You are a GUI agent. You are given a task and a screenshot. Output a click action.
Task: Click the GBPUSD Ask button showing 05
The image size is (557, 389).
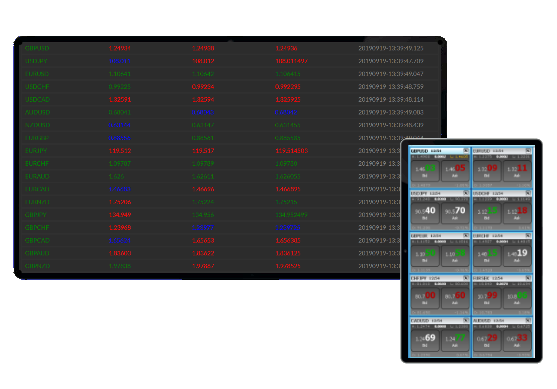455,171
